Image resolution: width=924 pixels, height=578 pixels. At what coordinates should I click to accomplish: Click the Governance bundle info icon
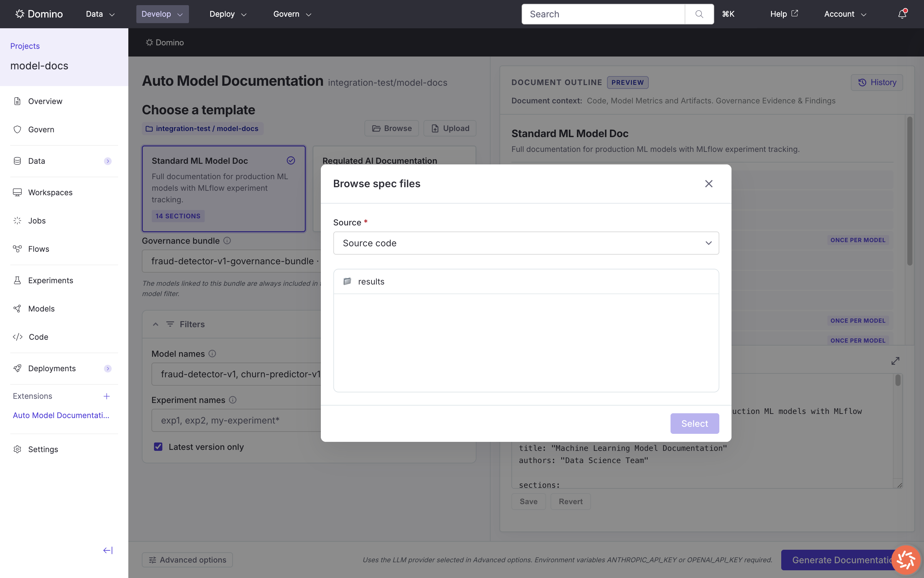[227, 241]
